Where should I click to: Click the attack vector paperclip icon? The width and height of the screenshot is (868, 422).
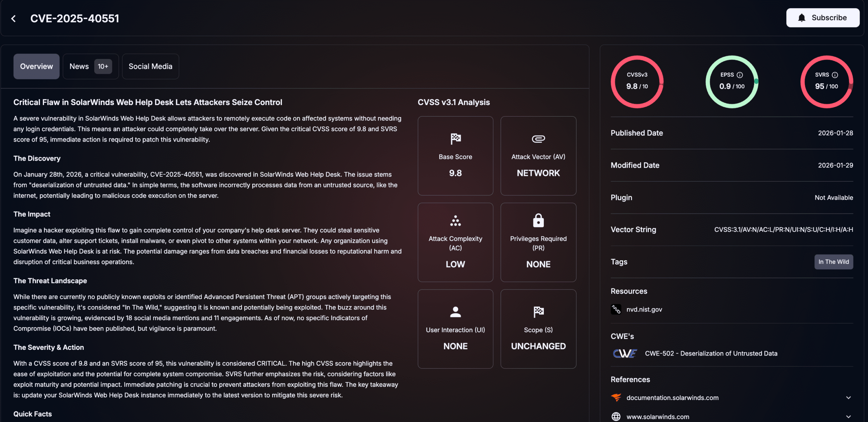pyautogui.click(x=538, y=139)
